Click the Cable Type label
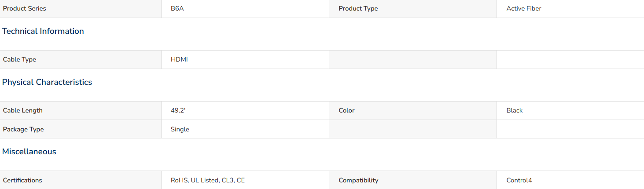This screenshot has height=189, width=644. pyautogui.click(x=19, y=59)
